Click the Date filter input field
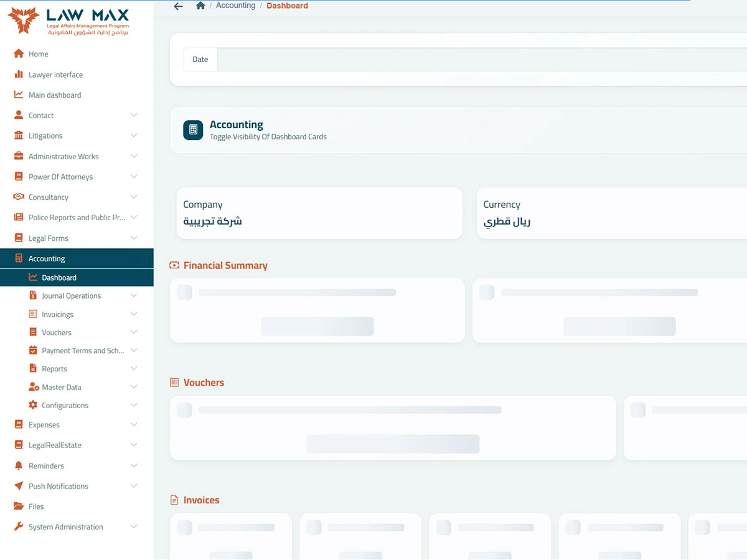747x560 pixels. click(482, 60)
